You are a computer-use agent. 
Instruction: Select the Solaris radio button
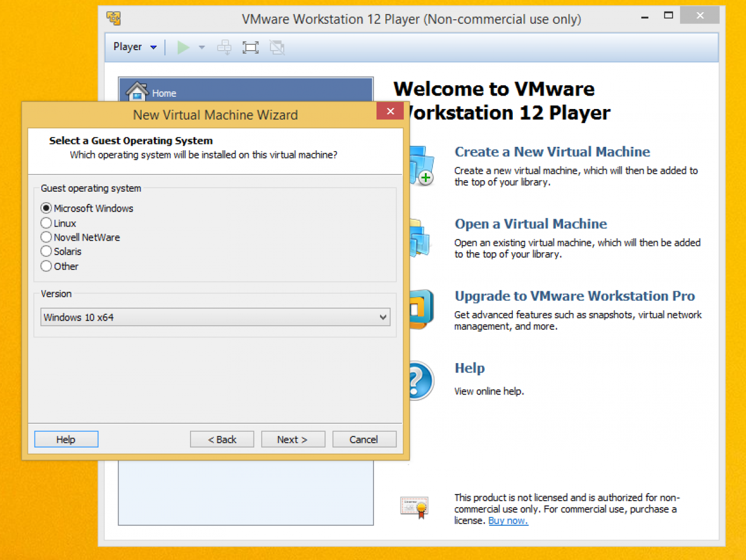tap(47, 251)
